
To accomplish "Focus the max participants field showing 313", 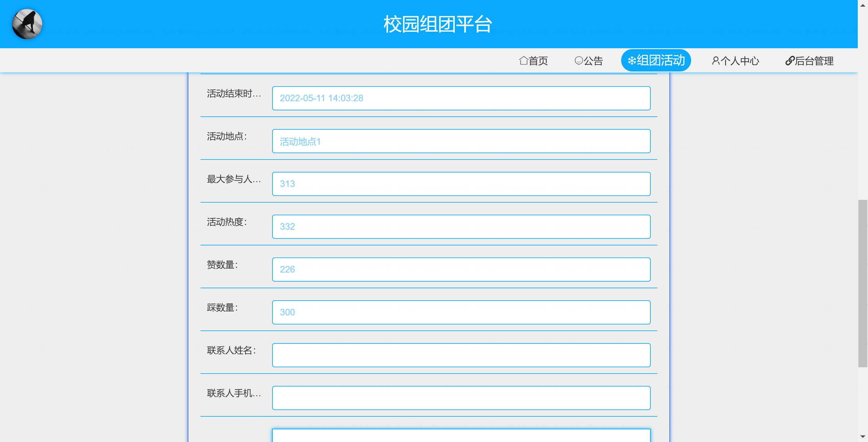I will click(x=461, y=184).
